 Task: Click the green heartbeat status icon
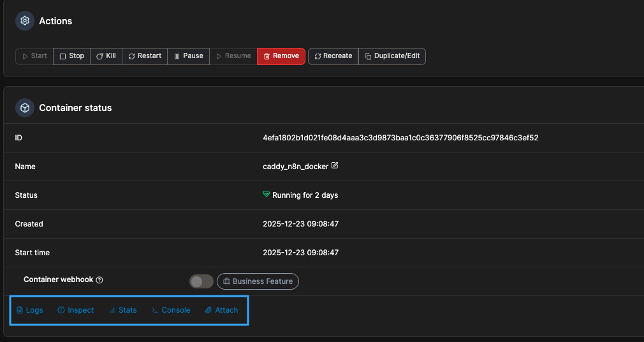point(267,195)
